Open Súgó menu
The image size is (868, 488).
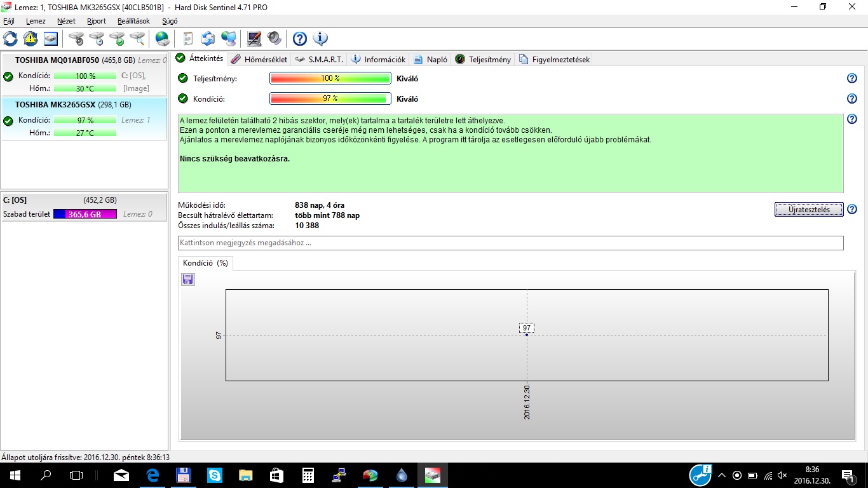(170, 21)
